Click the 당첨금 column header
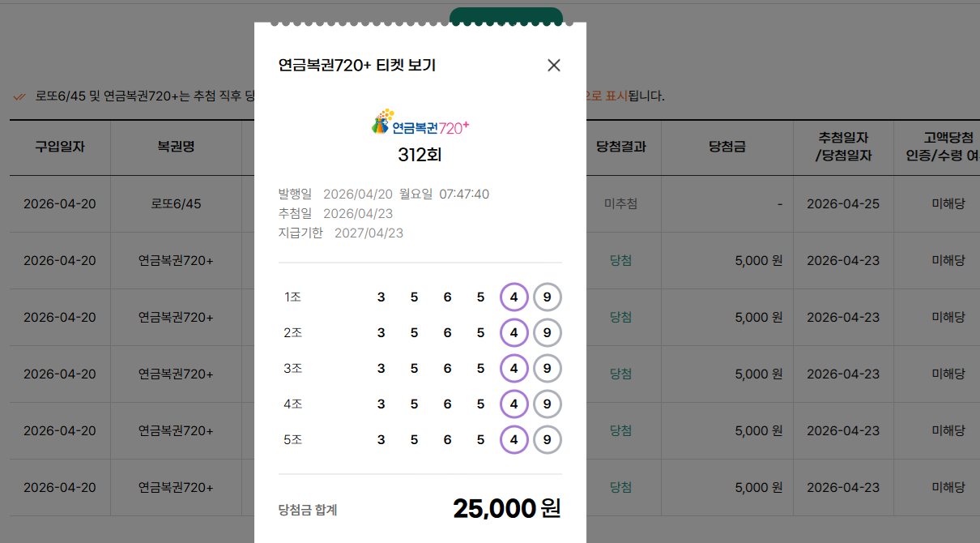 pyautogui.click(x=726, y=147)
